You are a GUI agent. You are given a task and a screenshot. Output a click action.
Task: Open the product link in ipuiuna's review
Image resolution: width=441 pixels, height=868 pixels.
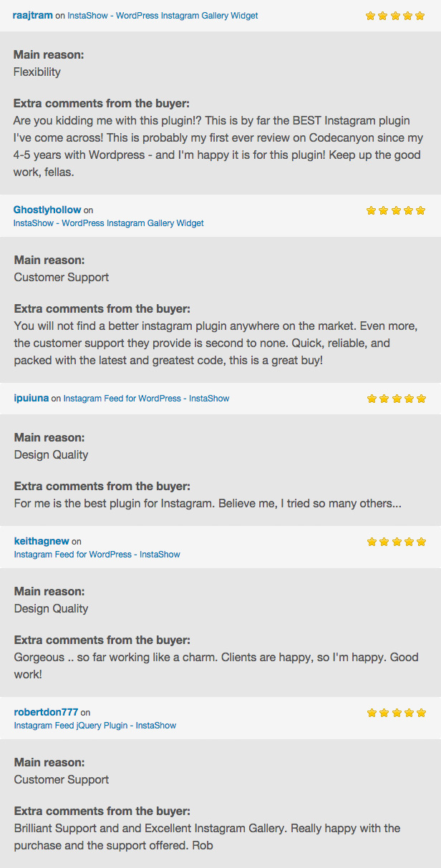pos(146,399)
